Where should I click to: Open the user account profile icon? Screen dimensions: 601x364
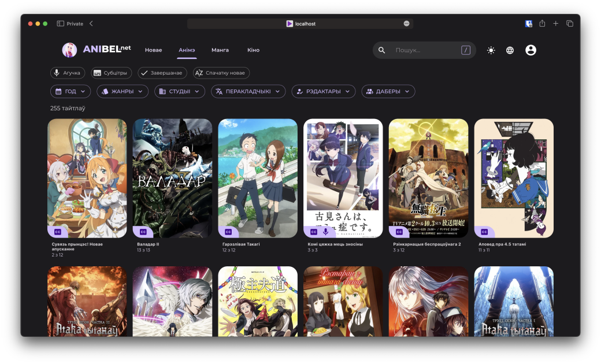[530, 50]
